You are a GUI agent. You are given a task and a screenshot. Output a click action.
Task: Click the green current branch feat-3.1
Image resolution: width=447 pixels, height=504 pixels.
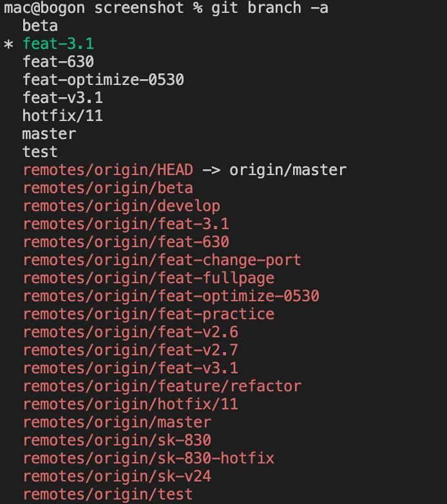pyautogui.click(x=58, y=44)
